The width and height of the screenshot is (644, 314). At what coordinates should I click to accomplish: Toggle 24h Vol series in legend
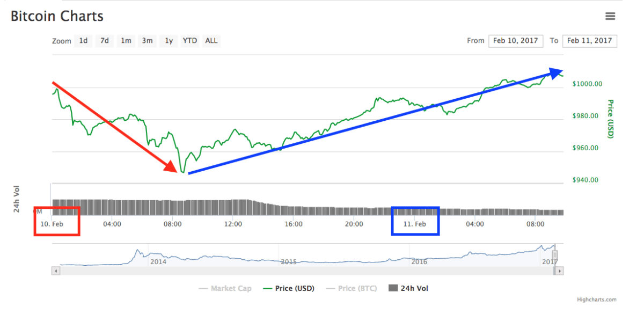pyautogui.click(x=408, y=288)
